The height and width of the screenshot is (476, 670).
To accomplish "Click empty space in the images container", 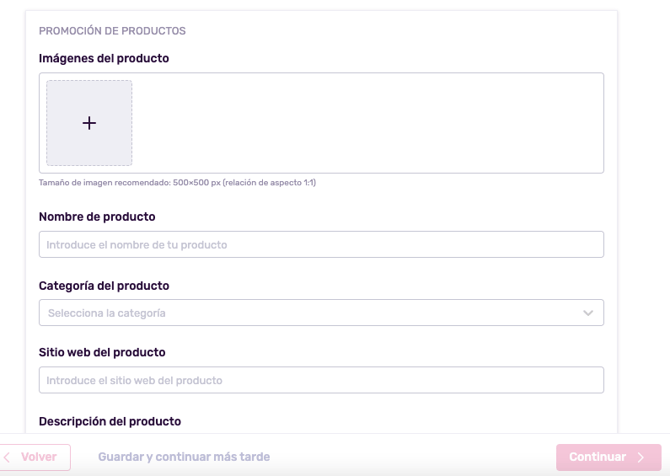I will 370,123.
